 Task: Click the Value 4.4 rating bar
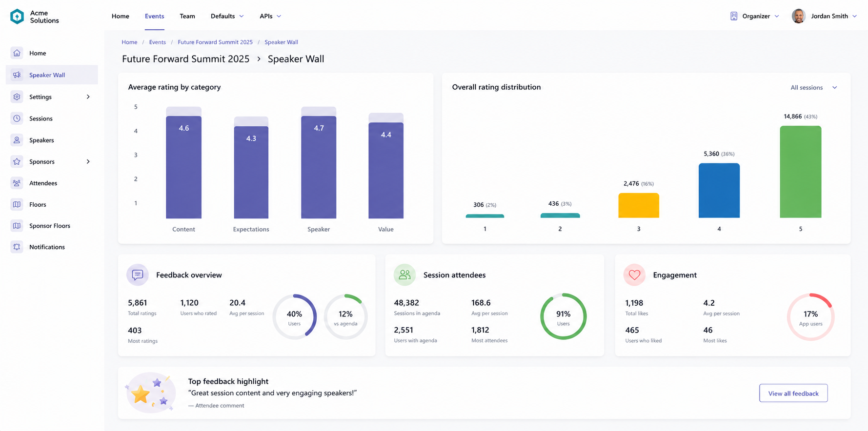pyautogui.click(x=386, y=171)
